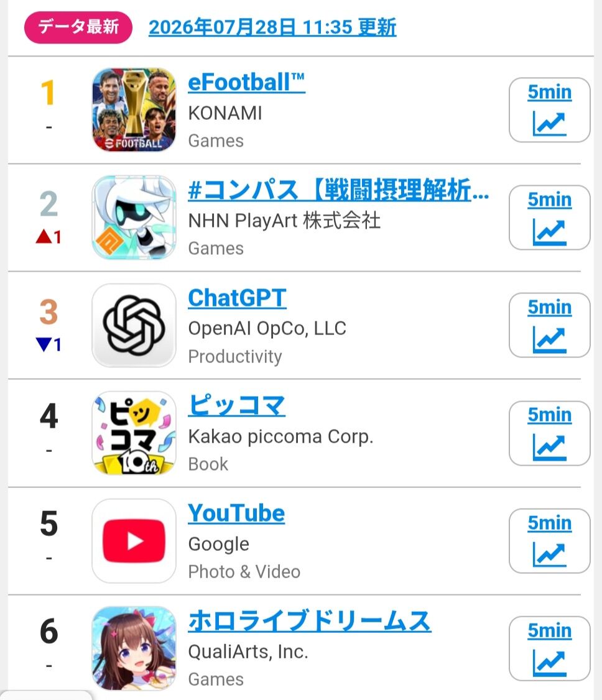Open the YouTube play button icon
Image resolution: width=602 pixels, height=700 pixels.
(x=134, y=541)
